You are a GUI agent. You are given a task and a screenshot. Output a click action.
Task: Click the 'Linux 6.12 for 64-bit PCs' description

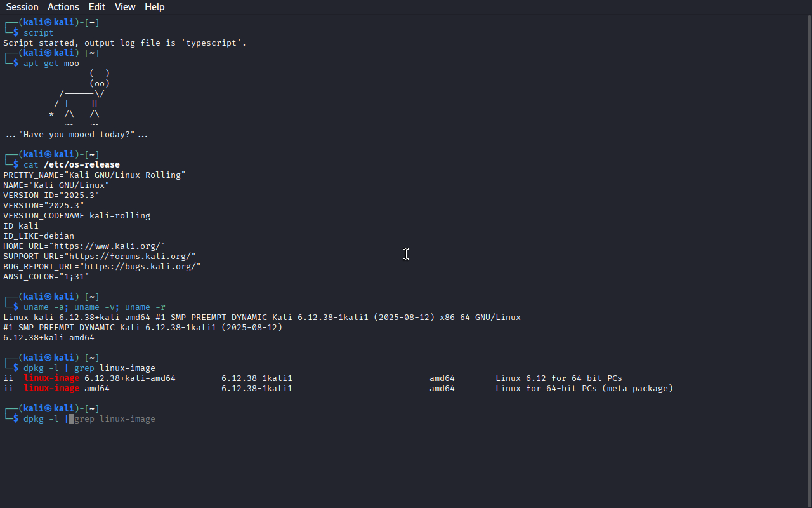pos(559,378)
